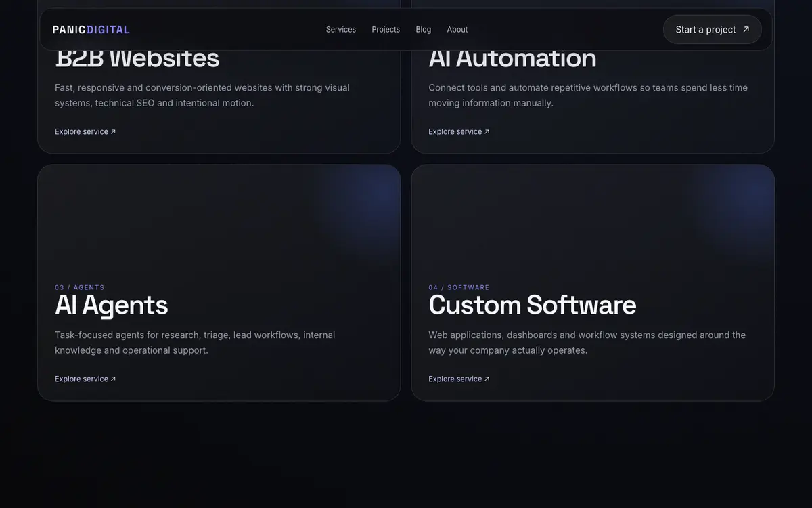This screenshot has height=508, width=812.
Task: Click the 'Fast, responsive and conversion-oriented' description
Action: point(202,96)
